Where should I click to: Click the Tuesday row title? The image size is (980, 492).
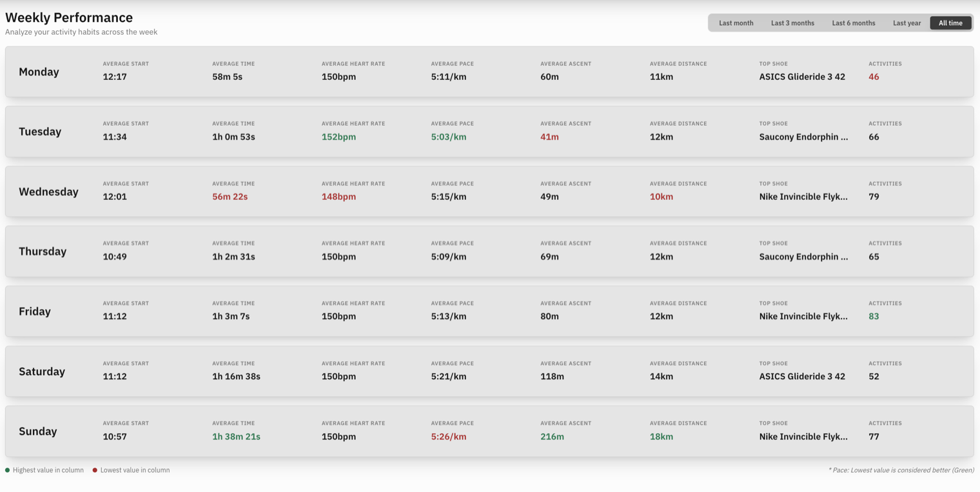coord(40,132)
